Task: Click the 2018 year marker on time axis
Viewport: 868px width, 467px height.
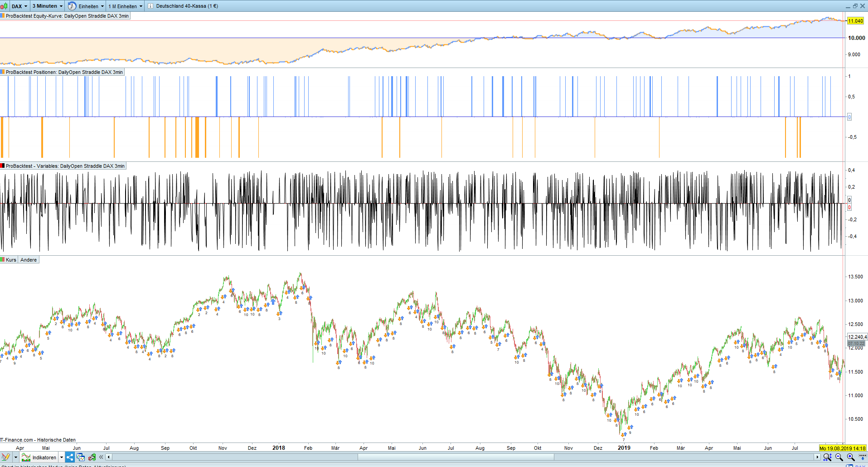Action: [279, 448]
